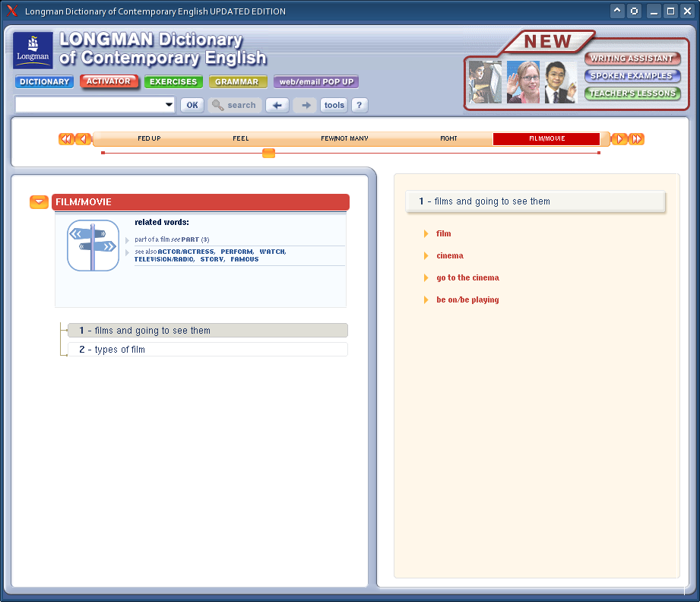Viewport: 700px width, 602px height.
Task: Open the EXERCISES tab
Action: pyautogui.click(x=173, y=82)
